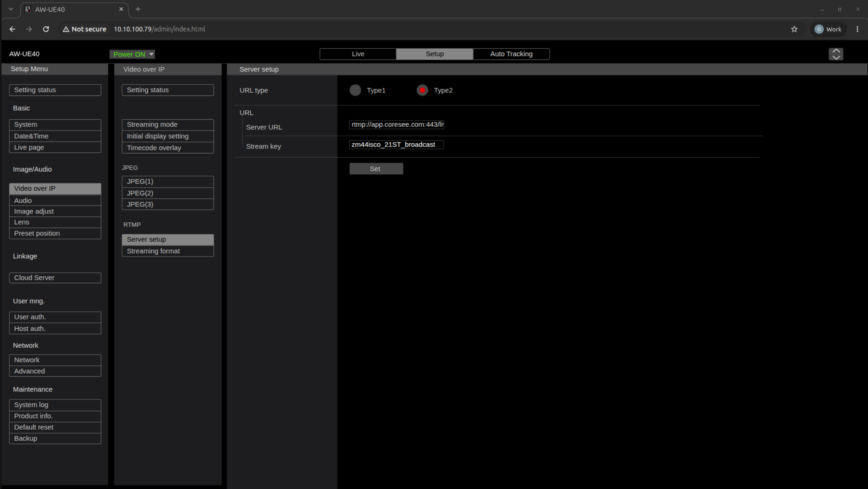Bookmark this page with the star

(x=794, y=29)
